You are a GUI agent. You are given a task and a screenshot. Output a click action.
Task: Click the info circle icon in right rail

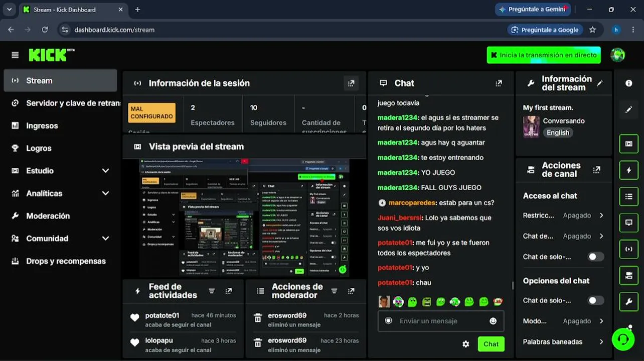(629, 83)
